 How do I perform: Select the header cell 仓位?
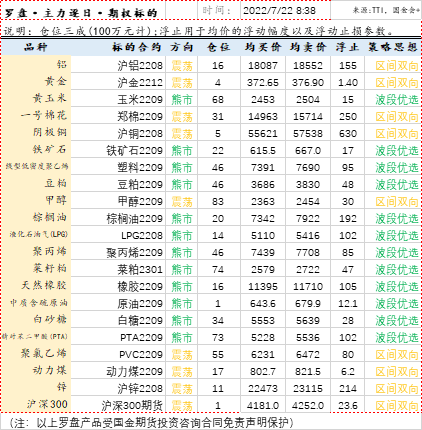point(218,47)
